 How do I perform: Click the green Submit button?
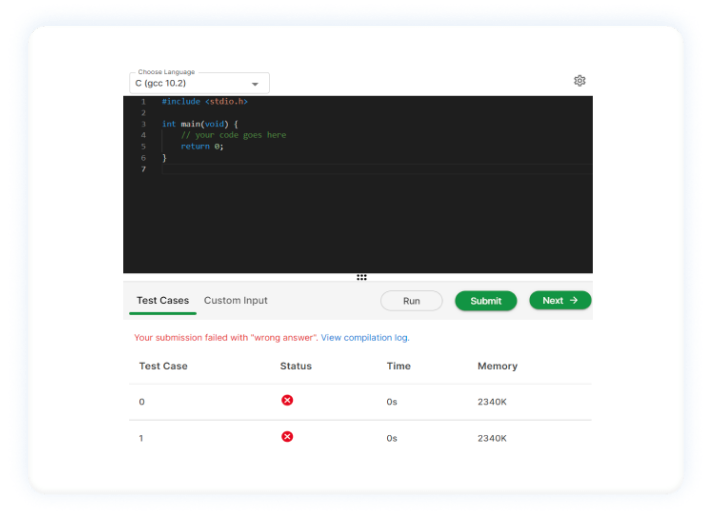coord(486,301)
